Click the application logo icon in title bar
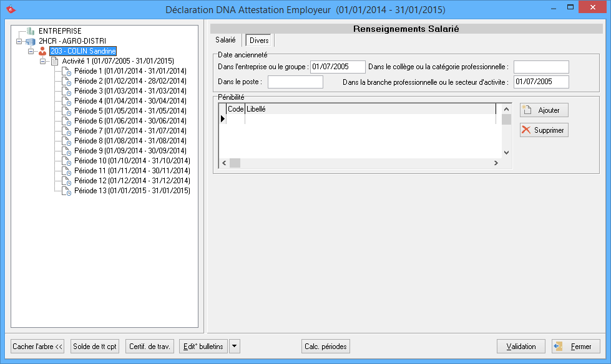This screenshot has height=364, width=611. click(10, 9)
